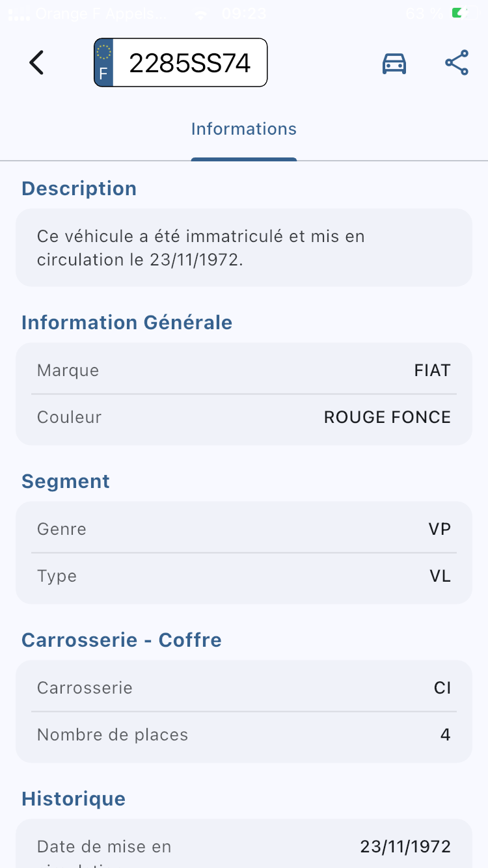The height and width of the screenshot is (868, 488).
Task: Tap the EU flag plate badge
Action: tap(103, 63)
